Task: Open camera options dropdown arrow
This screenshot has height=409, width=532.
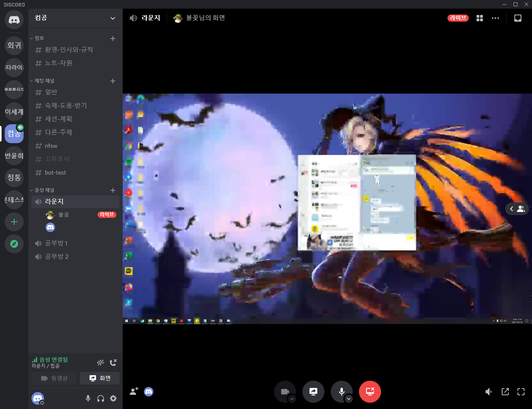Action: (292, 399)
